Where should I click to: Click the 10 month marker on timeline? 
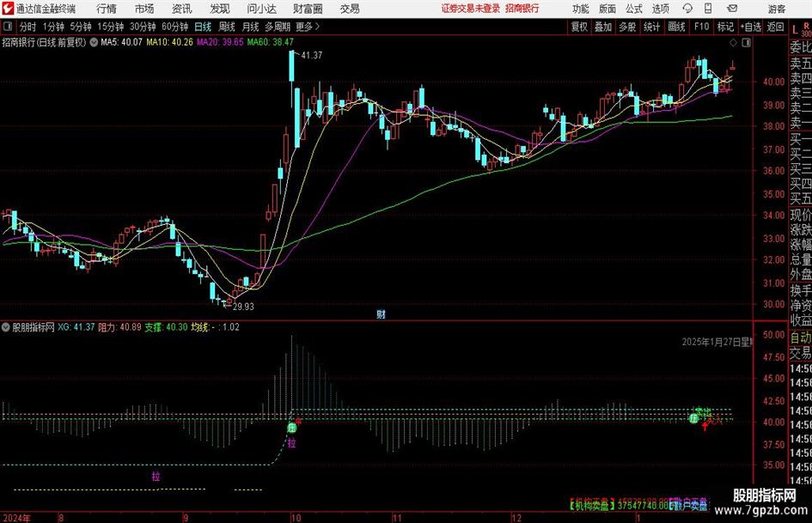(296, 518)
